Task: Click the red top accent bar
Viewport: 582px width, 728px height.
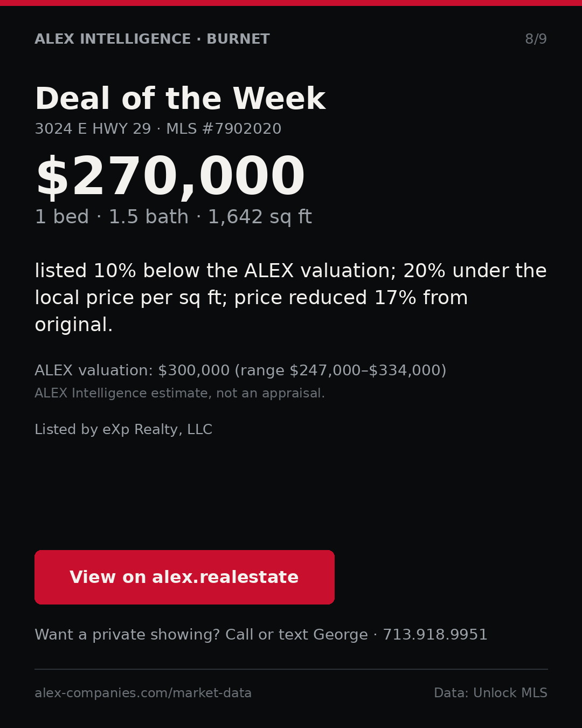Action: pos(291,3)
